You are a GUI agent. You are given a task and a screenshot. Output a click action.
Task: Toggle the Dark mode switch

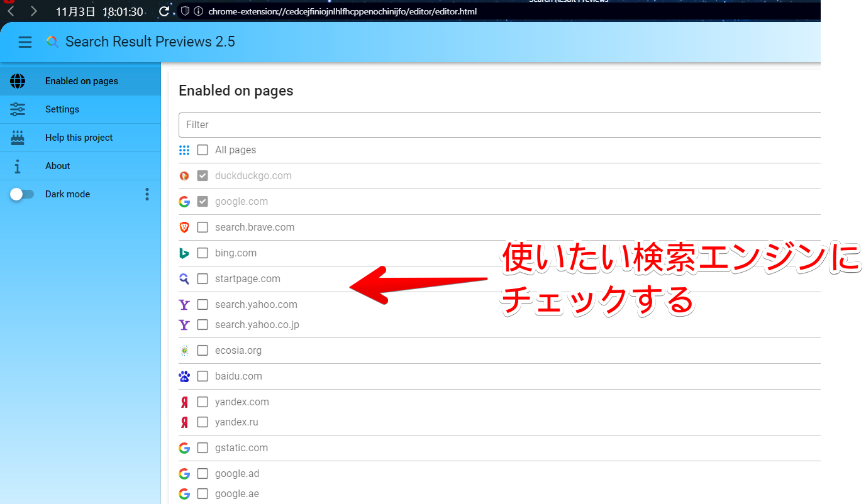22,194
